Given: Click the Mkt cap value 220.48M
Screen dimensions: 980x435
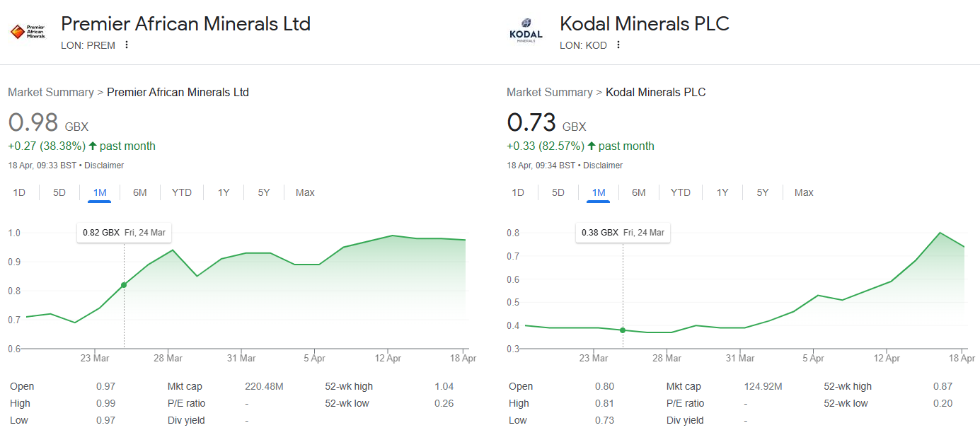Looking at the screenshot, I should (x=264, y=386).
